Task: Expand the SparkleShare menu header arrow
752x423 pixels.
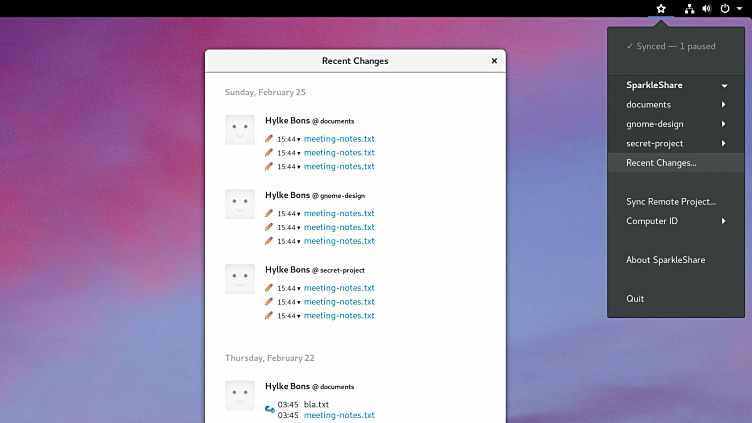Action: click(724, 86)
